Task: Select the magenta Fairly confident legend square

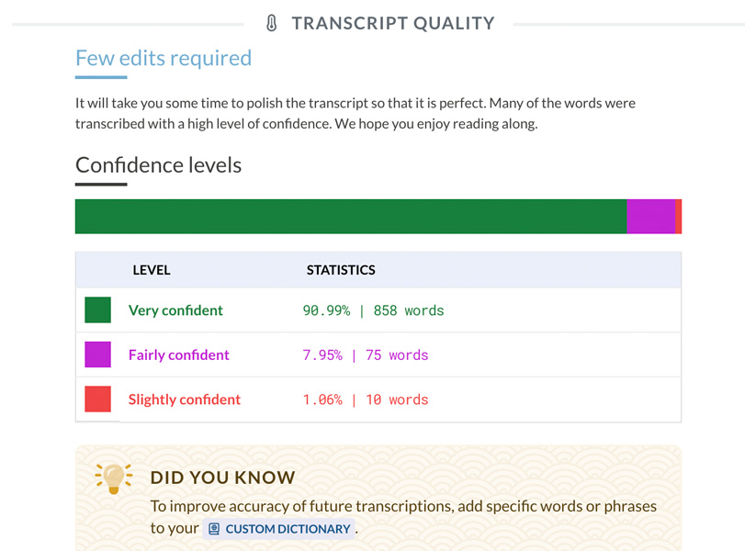Action: coord(97,354)
